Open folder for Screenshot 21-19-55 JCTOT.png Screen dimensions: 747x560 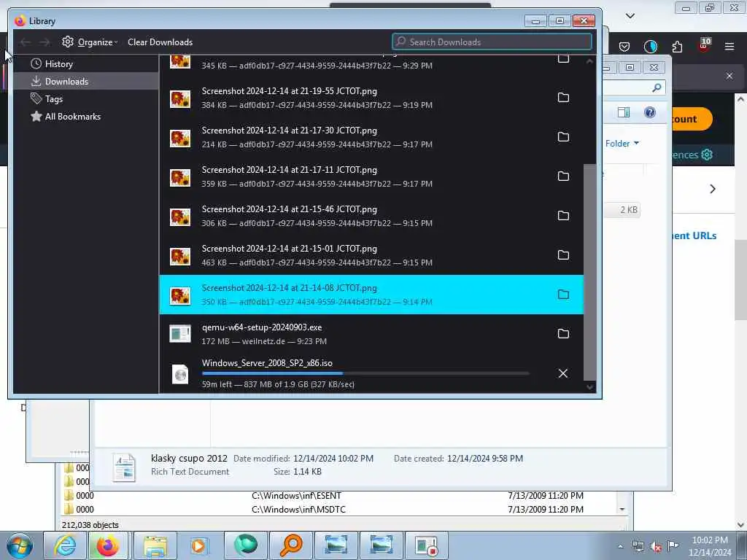[563, 98]
